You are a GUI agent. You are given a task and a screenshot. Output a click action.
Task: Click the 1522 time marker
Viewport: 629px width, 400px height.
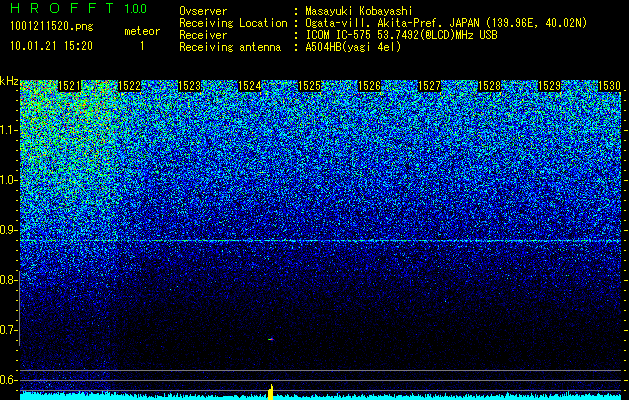coord(130,86)
